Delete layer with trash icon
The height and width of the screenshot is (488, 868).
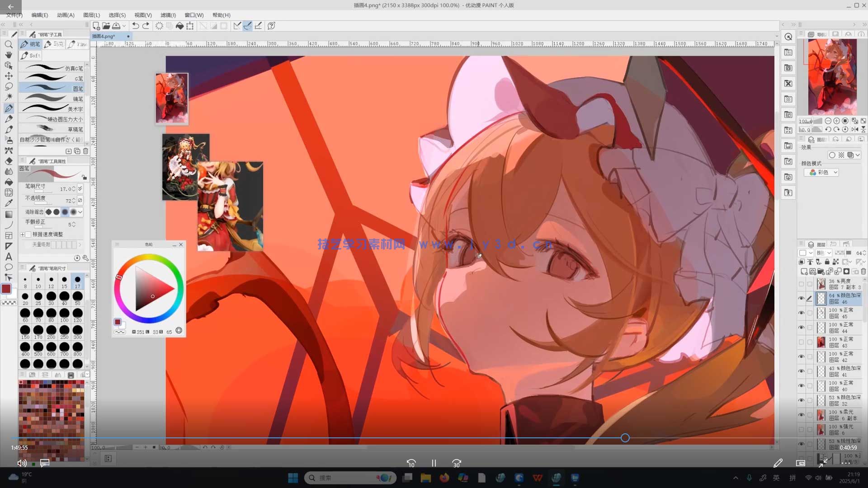(x=864, y=271)
